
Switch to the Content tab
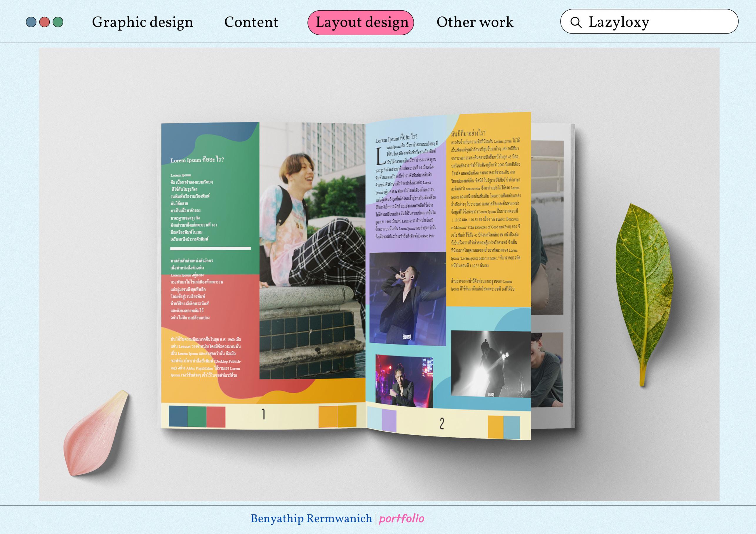click(x=251, y=22)
